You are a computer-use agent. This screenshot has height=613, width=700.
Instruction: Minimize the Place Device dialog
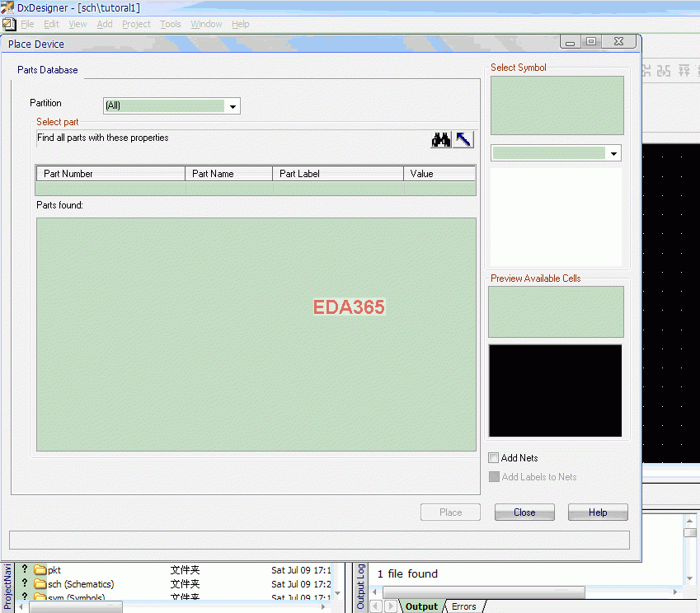(x=570, y=42)
